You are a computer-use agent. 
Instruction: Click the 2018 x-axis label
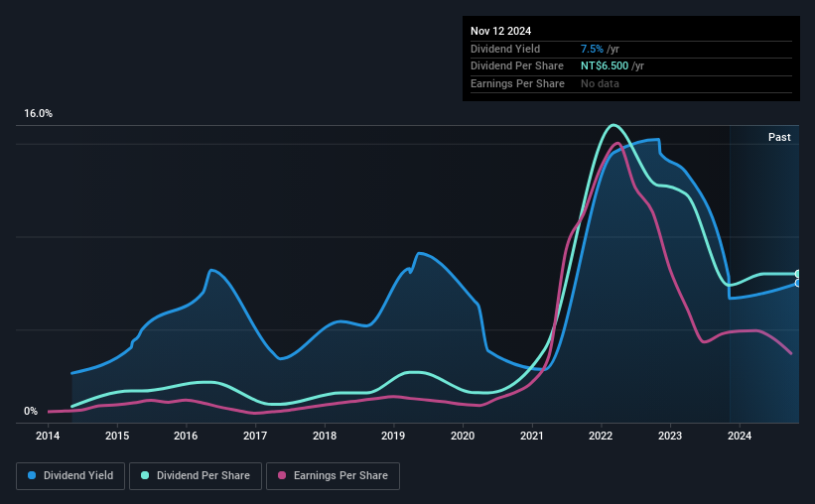coord(325,436)
